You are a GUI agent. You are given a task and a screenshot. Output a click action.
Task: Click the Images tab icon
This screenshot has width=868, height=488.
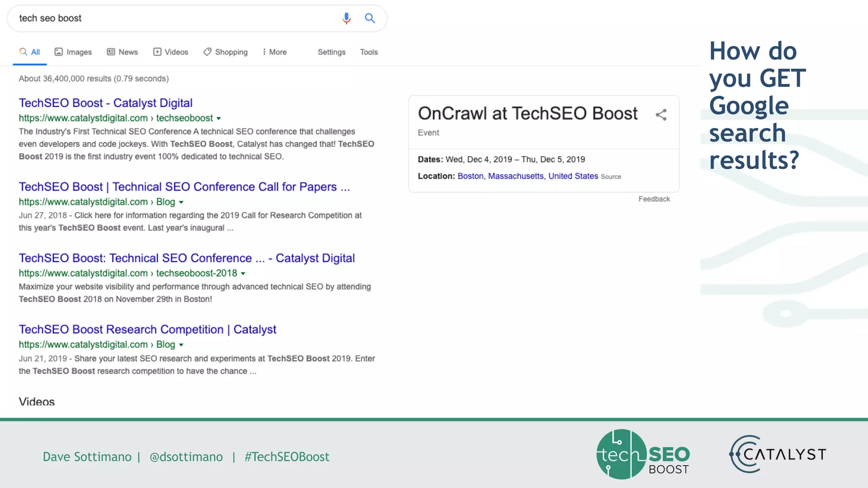58,52
